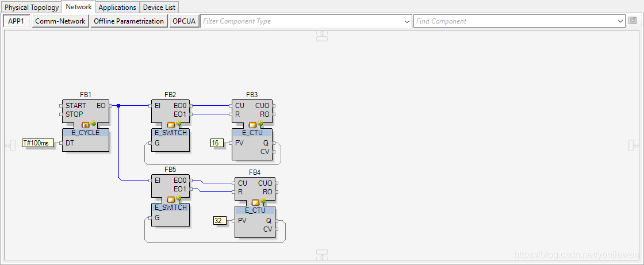Click the FB3 E_CTU block type icon
Viewport: 644px width, 265px height.
coord(253,124)
